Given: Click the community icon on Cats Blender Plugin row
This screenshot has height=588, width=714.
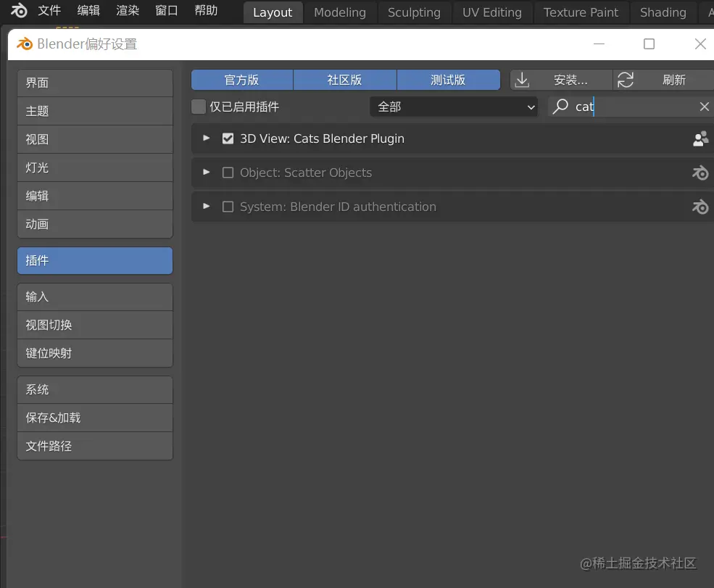Looking at the screenshot, I should tap(700, 138).
